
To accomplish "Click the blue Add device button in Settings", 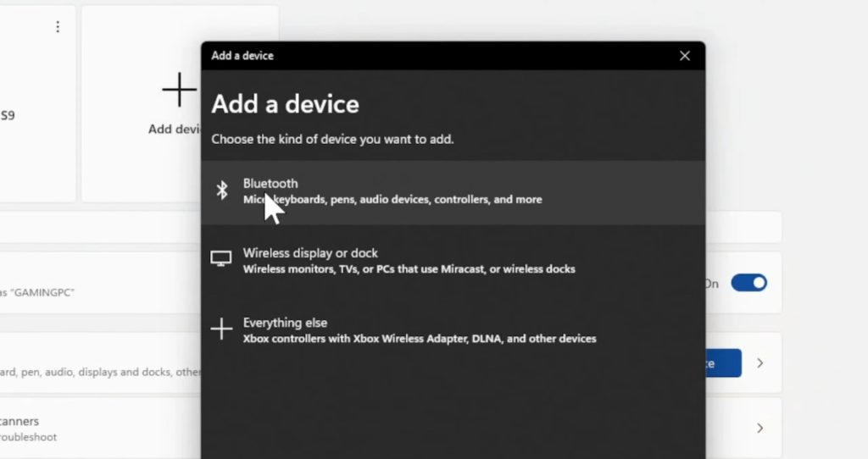I will coord(723,362).
